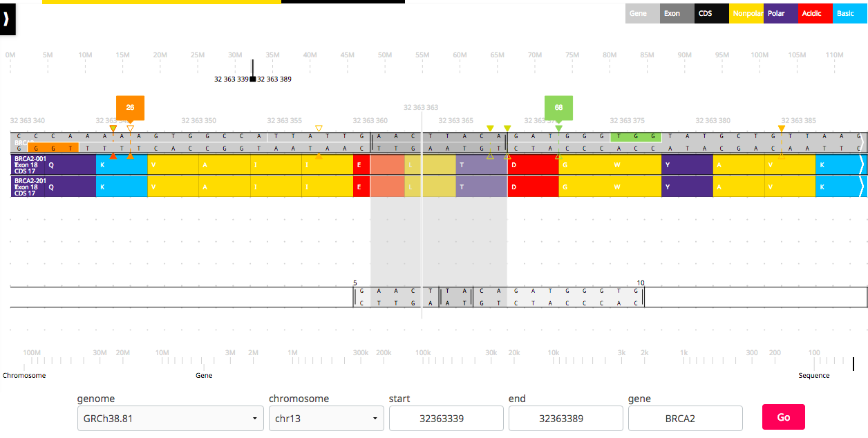Click the Nonpolar yellow legend swatch
This screenshot has height=438, width=868.
(746, 13)
